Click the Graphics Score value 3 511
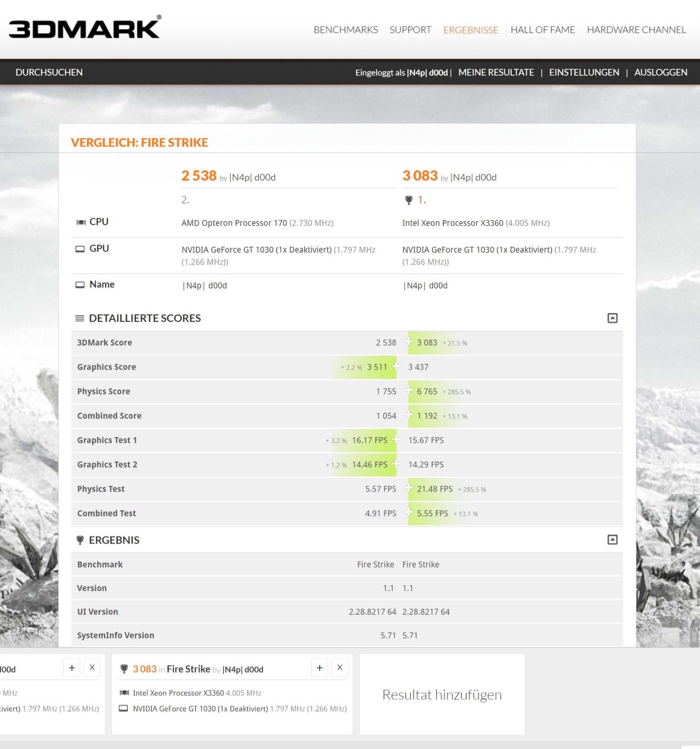The height and width of the screenshot is (749, 700). point(377,367)
